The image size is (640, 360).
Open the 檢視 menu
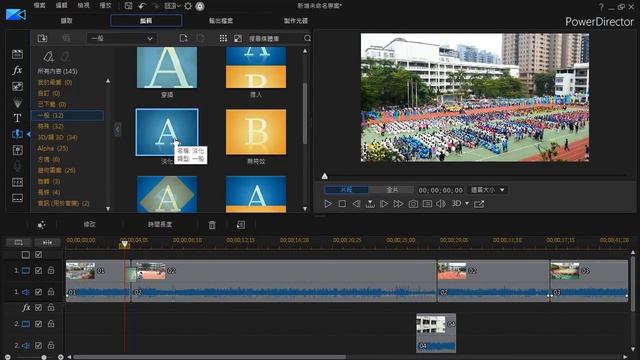tap(83, 6)
